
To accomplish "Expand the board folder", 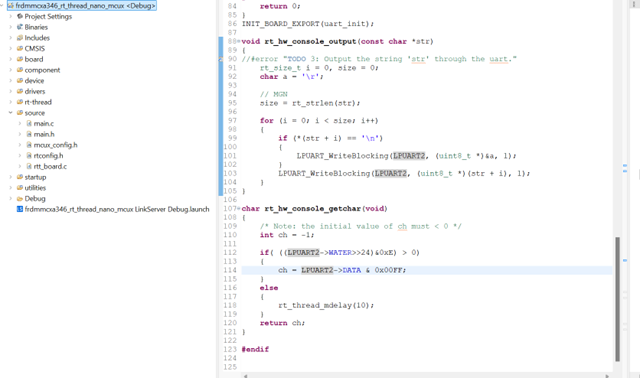I will coord(11,59).
